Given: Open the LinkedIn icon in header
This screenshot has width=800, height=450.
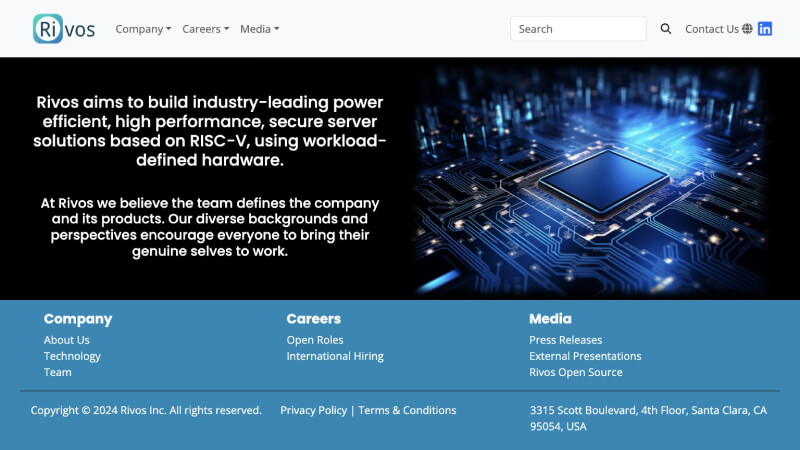Looking at the screenshot, I should [x=765, y=29].
